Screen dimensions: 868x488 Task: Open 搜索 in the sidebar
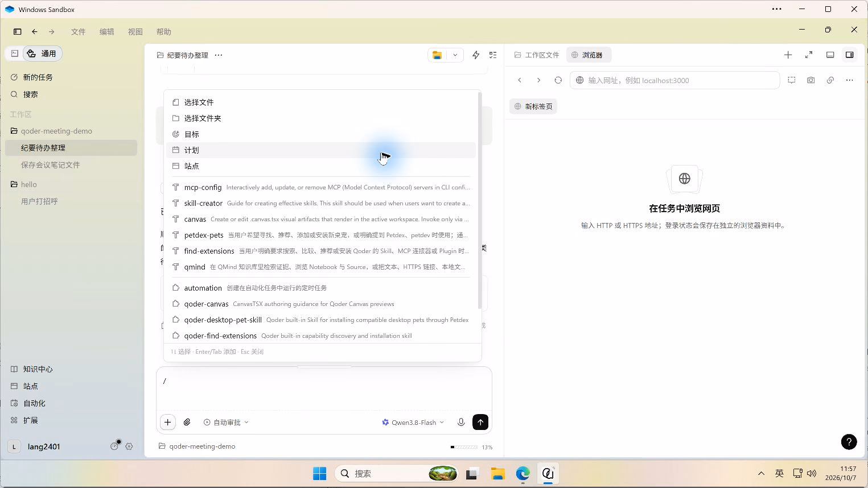click(72, 94)
